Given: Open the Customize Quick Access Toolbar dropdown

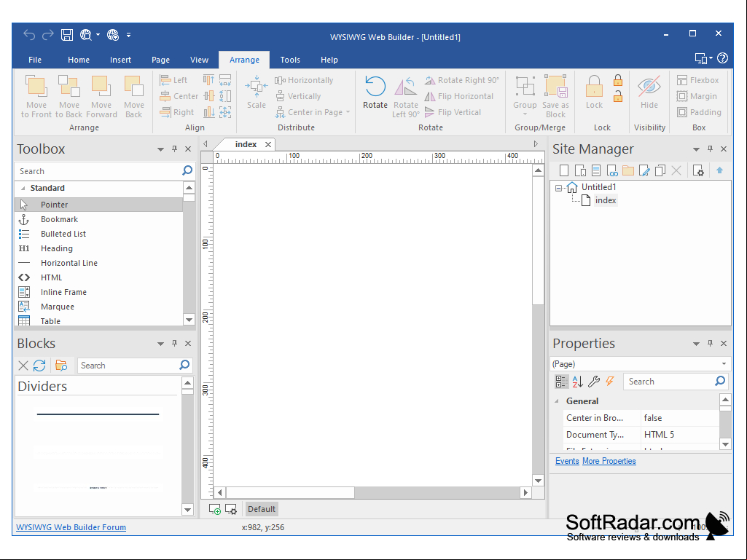Looking at the screenshot, I should 128,35.
